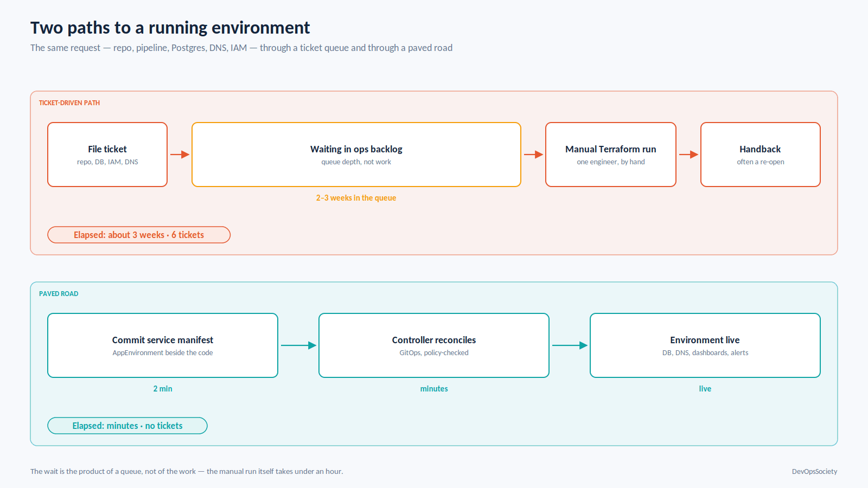868x488 pixels.
Task: Select the 'Commit service manifest' box
Action: pyautogui.click(x=163, y=345)
